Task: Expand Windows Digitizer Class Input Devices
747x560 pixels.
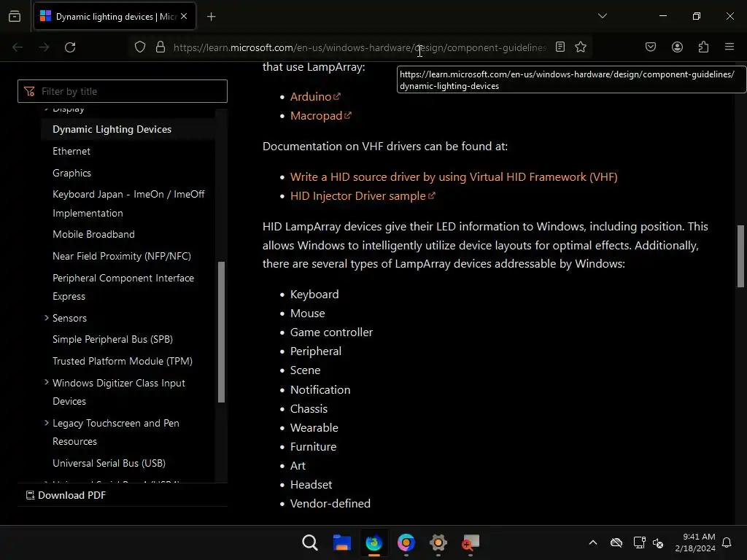Action: click(46, 382)
